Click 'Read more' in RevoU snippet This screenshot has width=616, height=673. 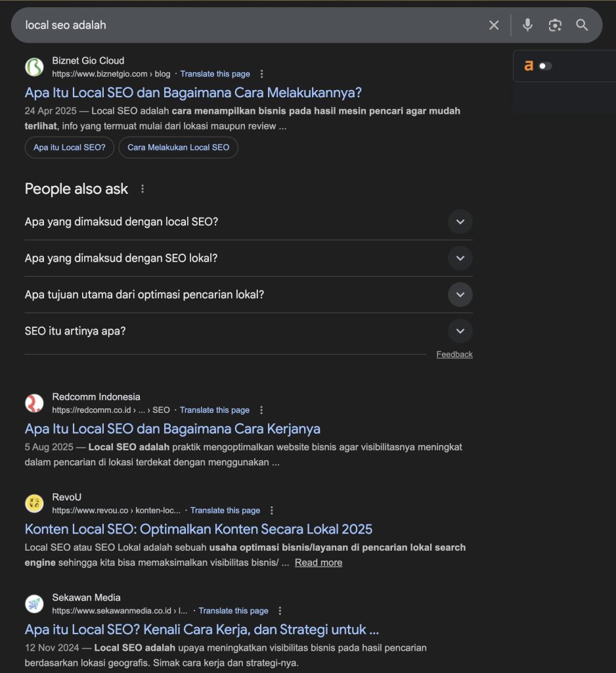pos(319,563)
